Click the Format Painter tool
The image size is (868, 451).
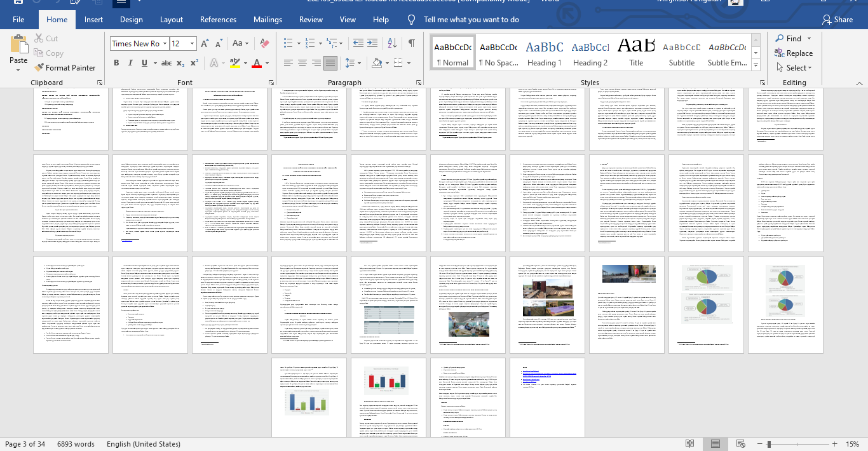coord(65,67)
